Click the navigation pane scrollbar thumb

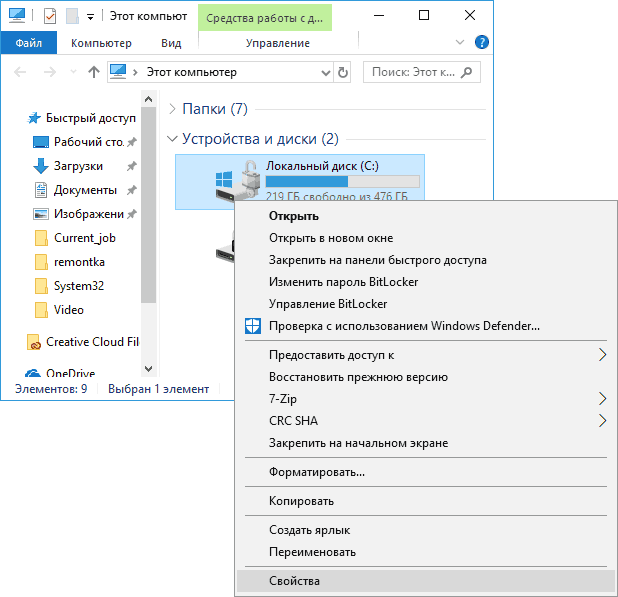(x=149, y=205)
